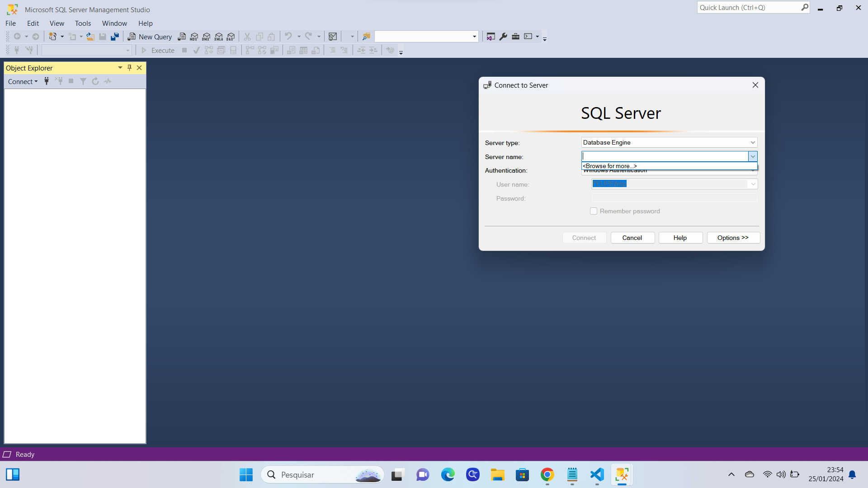Image resolution: width=868 pixels, height=488 pixels.
Task: Open the Windows Start menu
Action: coord(246,474)
